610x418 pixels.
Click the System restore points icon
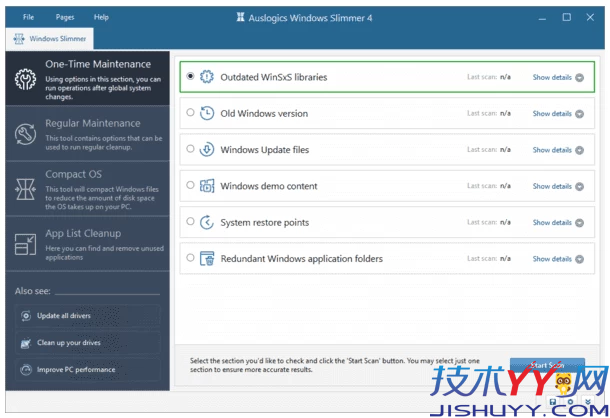207,222
